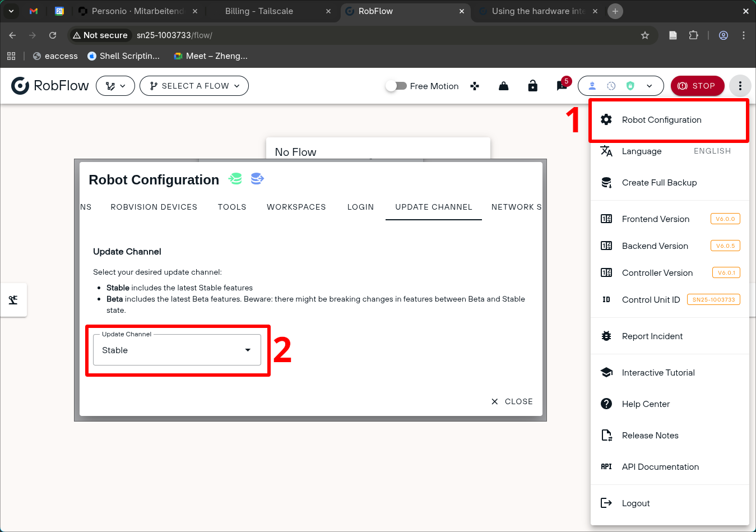Expand the Update Channel Stable dropdown
The height and width of the screenshot is (532, 756).
[x=177, y=350]
